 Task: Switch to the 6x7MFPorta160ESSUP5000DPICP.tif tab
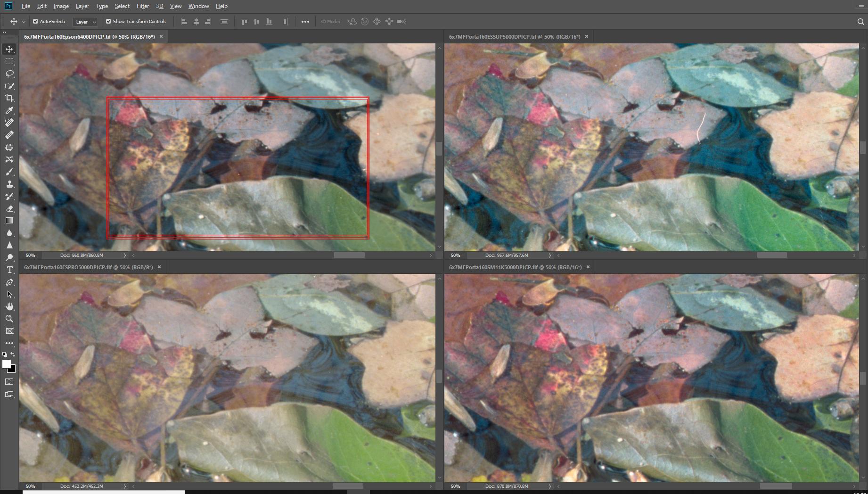pos(514,37)
